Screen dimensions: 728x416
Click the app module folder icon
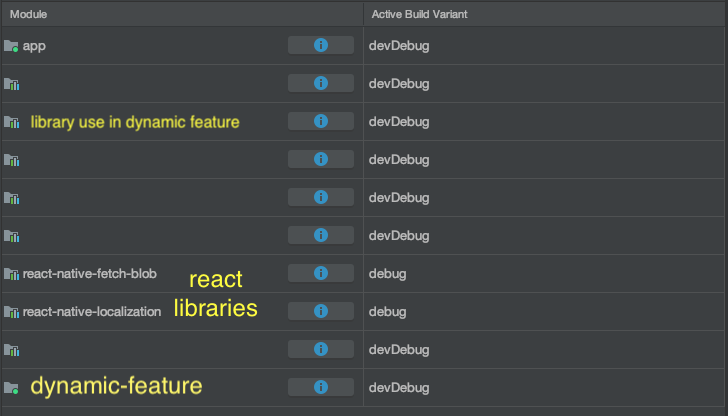(11, 46)
